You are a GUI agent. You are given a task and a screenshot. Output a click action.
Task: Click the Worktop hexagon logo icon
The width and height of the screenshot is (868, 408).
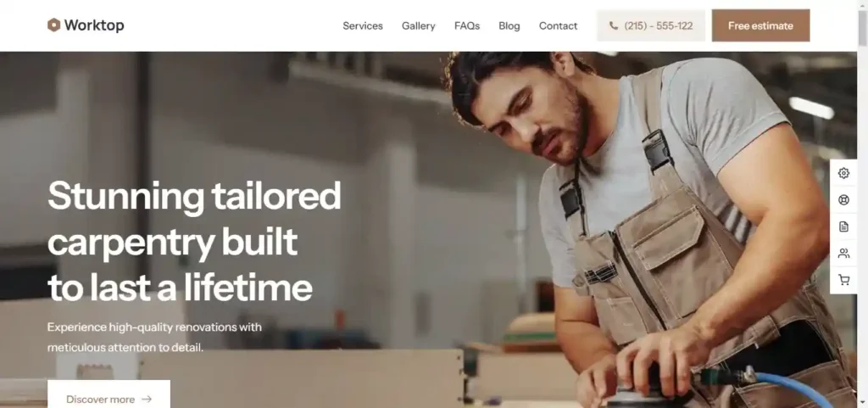click(x=53, y=25)
